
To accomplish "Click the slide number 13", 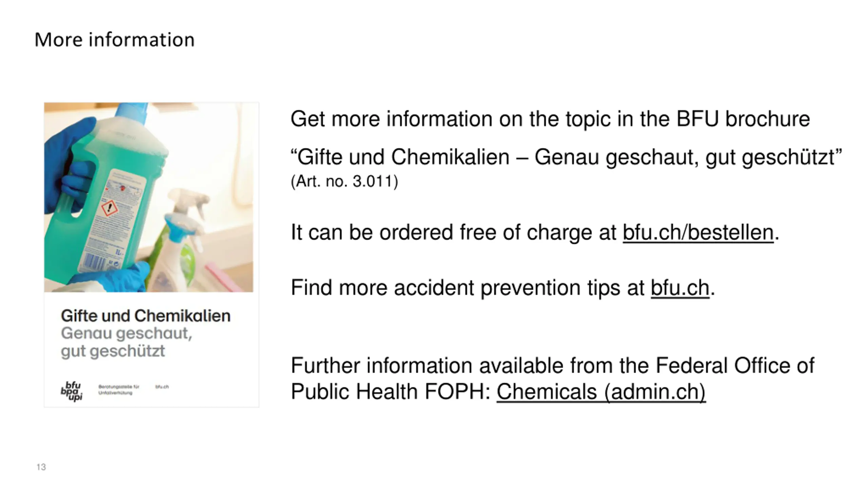I will click(41, 467).
